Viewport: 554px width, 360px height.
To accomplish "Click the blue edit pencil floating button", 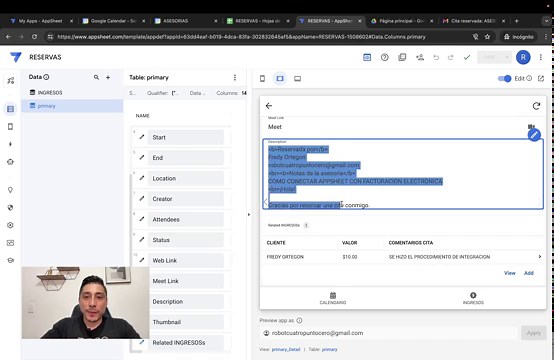I will 534,135.
